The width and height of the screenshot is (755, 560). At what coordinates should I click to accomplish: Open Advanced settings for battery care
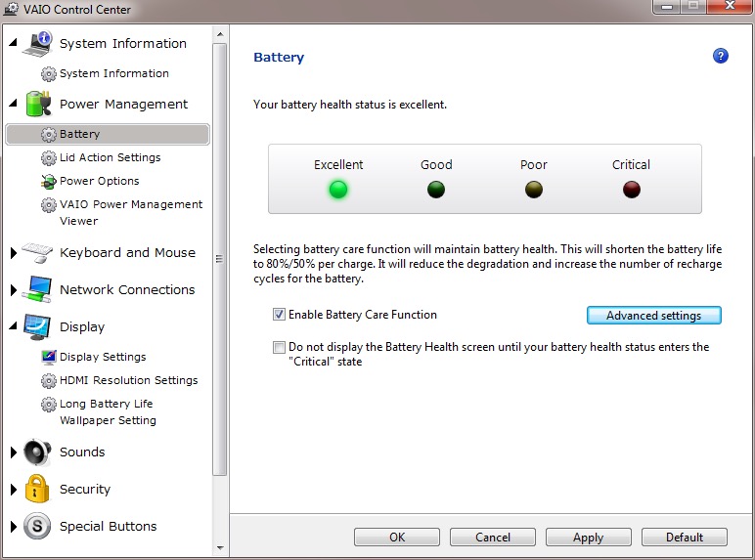click(x=653, y=316)
